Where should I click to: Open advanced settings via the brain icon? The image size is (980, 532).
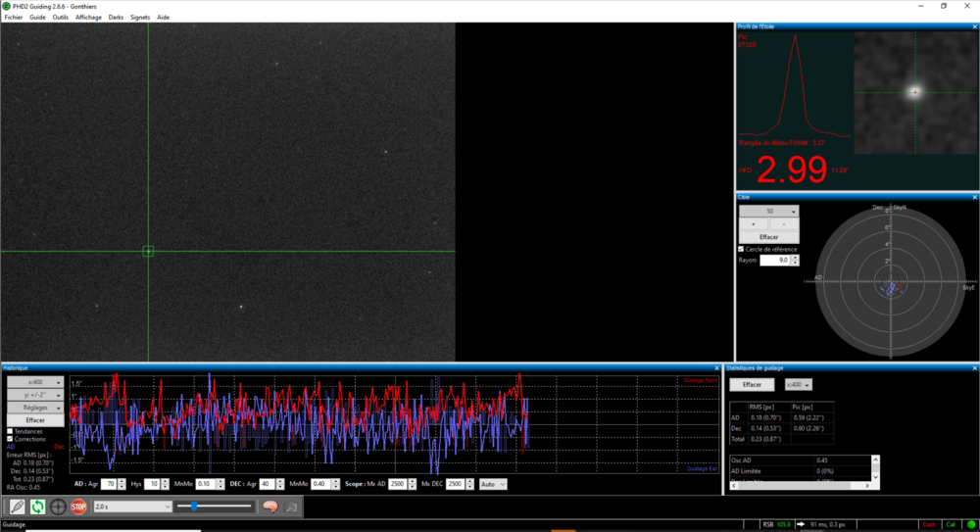point(270,507)
